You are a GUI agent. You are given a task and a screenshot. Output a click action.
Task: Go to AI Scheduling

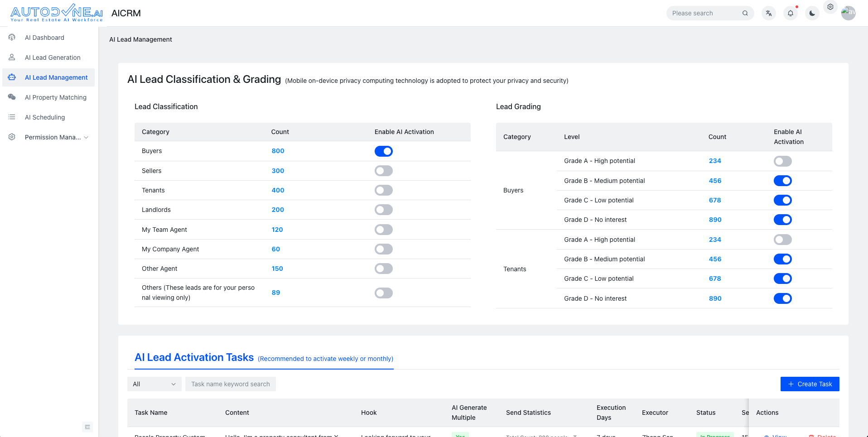(45, 117)
